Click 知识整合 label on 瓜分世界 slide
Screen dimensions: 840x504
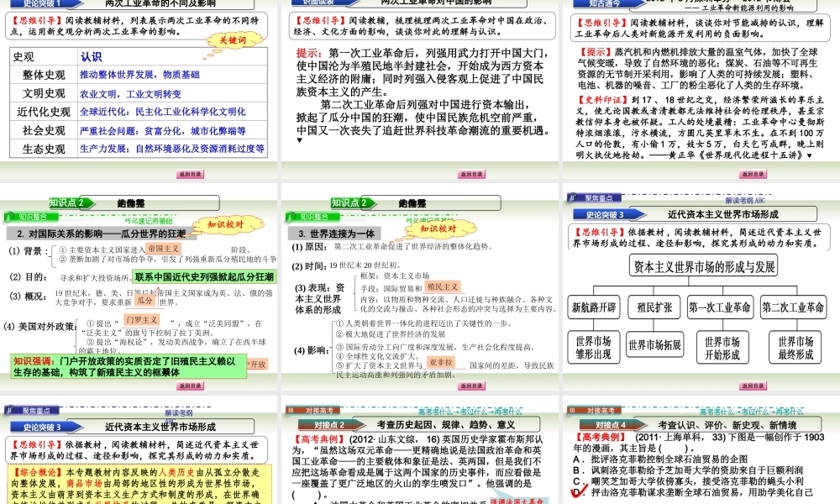pos(33,217)
